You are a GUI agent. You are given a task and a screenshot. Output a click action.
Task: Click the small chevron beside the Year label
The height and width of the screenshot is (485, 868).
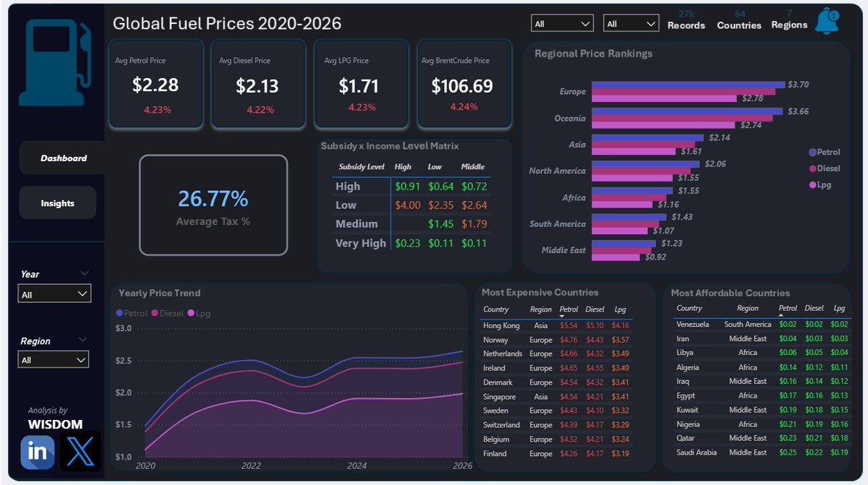click(x=85, y=273)
